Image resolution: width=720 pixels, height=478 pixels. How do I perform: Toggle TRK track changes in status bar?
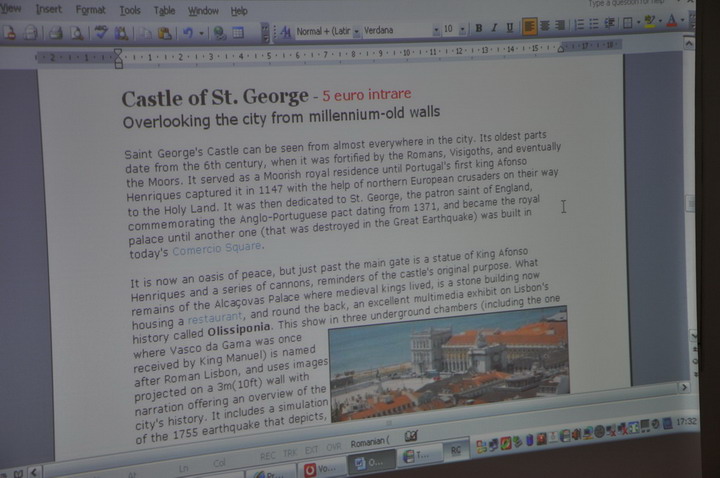(290, 453)
